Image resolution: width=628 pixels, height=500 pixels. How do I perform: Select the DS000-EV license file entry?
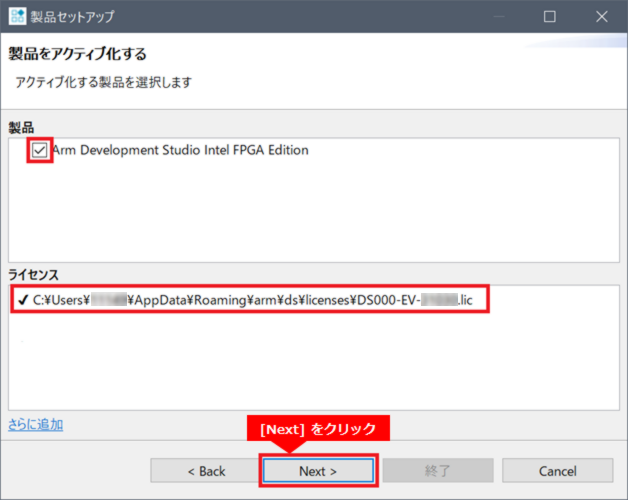tap(252, 300)
